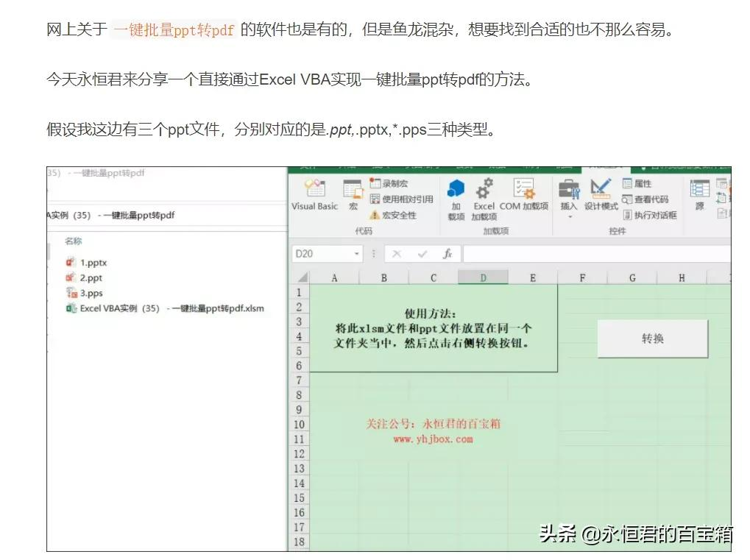Select the 2.ppt file in the folder

coord(84,278)
